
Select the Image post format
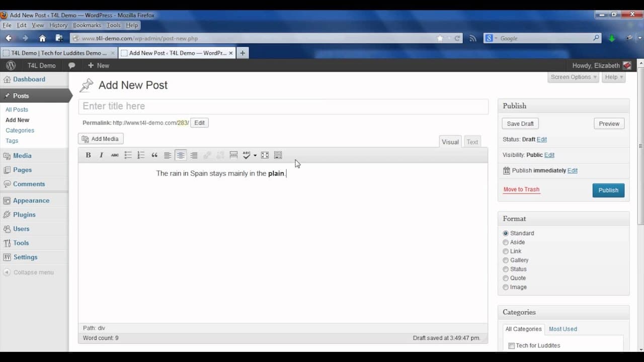[506, 288]
